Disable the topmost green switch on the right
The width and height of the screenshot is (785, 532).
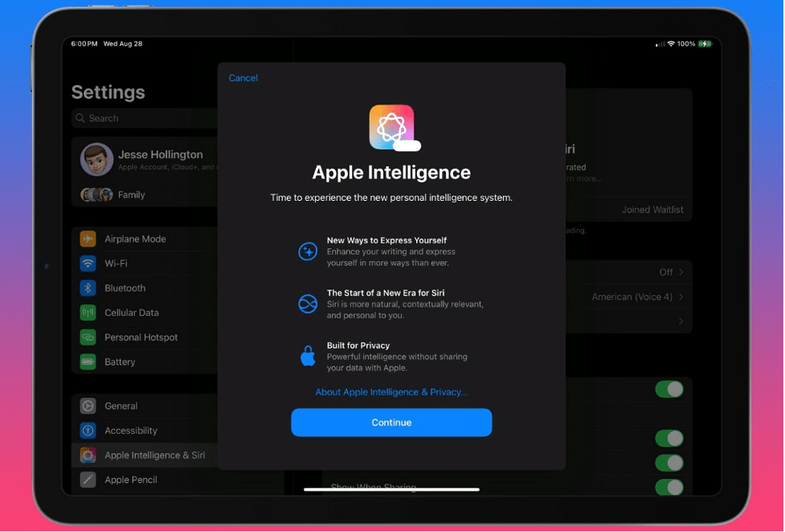(x=671, y=389)
